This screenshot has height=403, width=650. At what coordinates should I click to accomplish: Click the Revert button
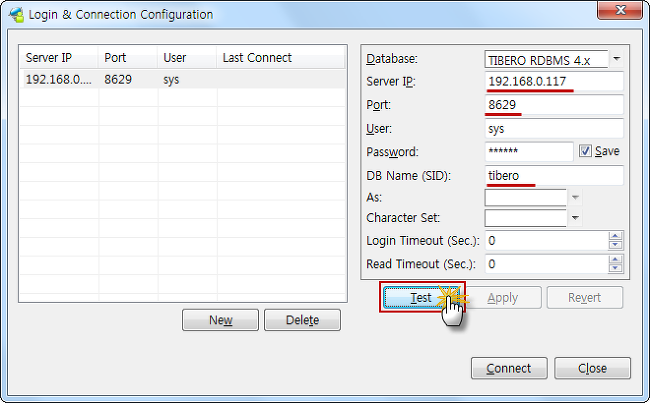coord(585,297)
